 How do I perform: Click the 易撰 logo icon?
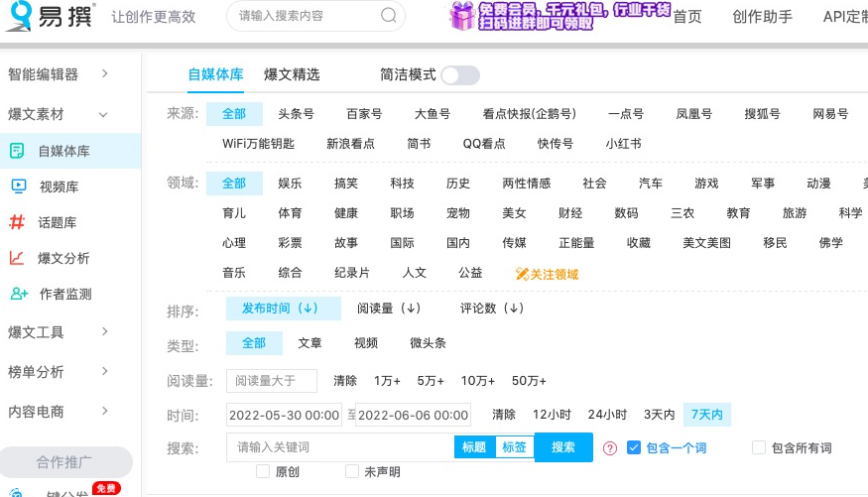pyautogui.click(x=18, y=16)
